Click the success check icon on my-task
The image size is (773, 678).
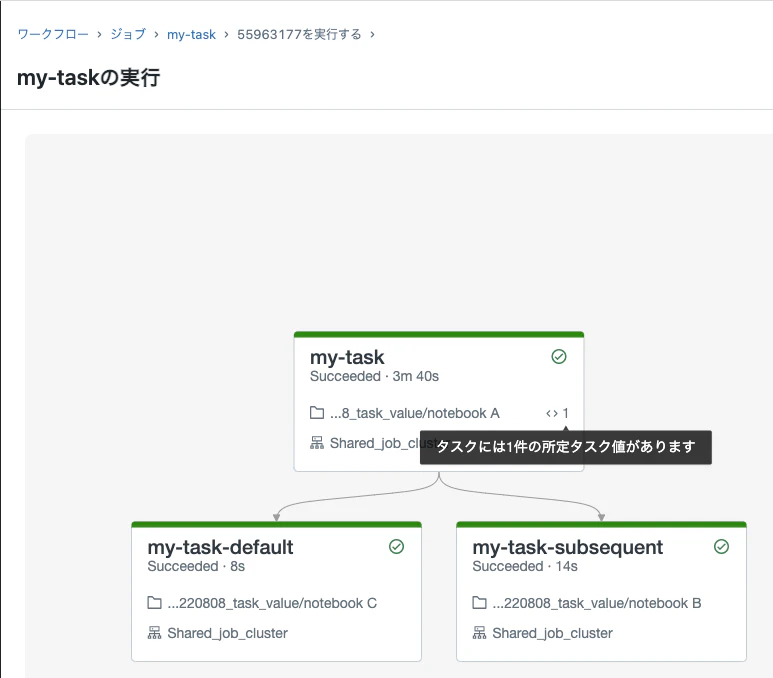(559, 357)
